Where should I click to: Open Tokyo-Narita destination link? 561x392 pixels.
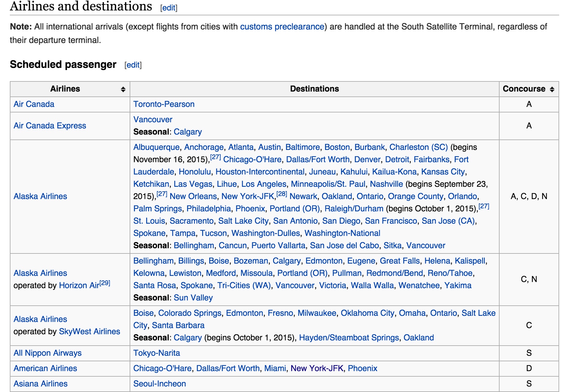pos(157,353)
